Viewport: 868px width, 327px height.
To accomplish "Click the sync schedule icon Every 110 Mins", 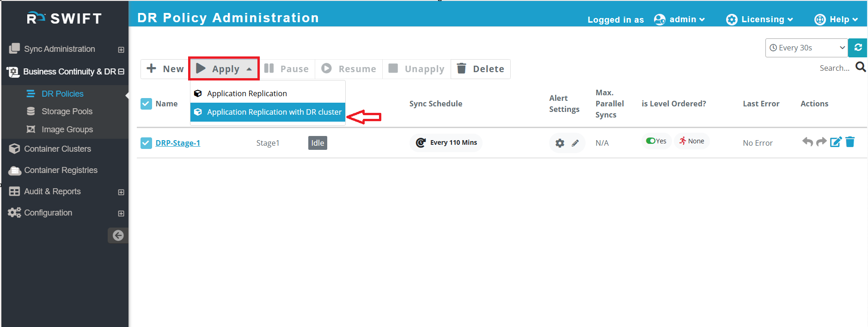I will [421, 142].
